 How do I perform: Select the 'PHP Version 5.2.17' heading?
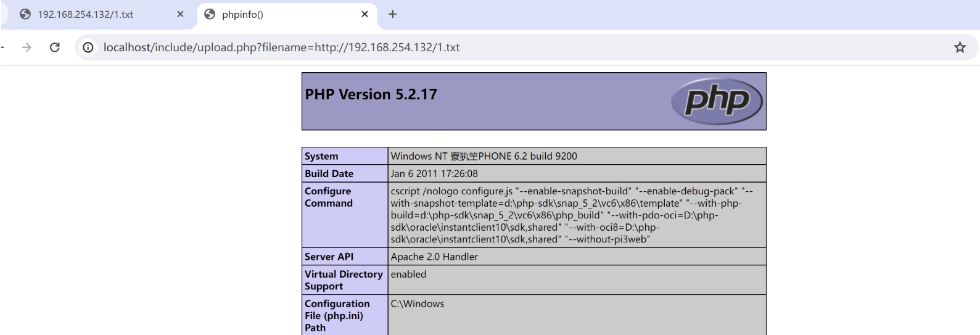coord(371,94)
